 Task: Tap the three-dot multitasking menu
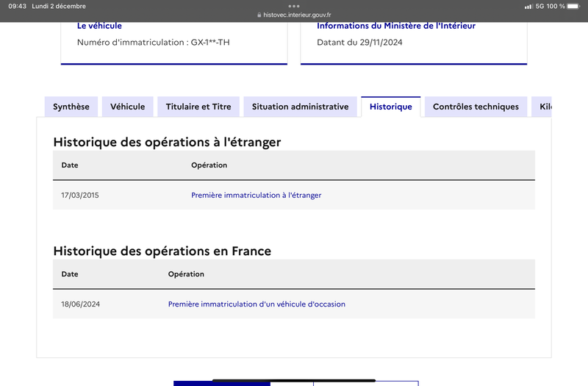click(x=294, y=6)
